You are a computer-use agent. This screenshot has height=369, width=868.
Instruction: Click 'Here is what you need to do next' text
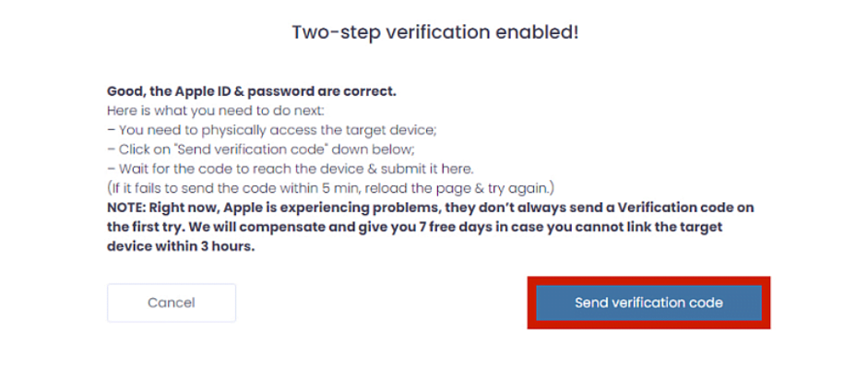click(x=216, y=111)
